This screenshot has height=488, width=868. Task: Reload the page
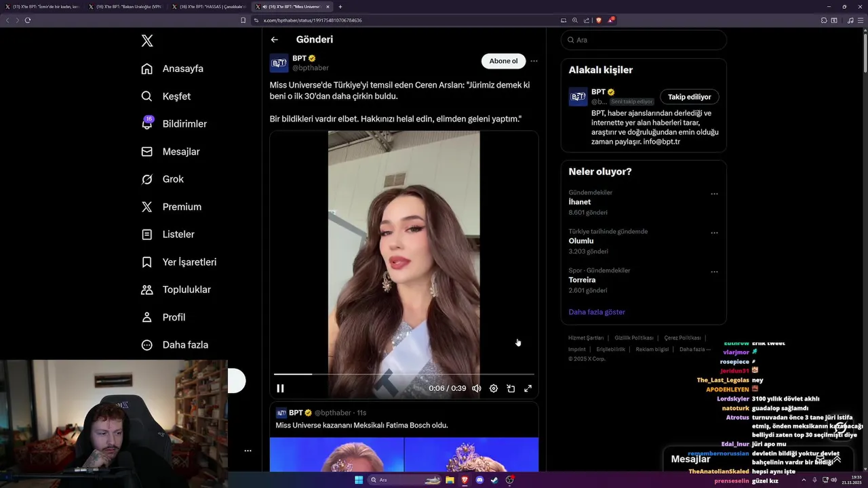pos(28,20)
